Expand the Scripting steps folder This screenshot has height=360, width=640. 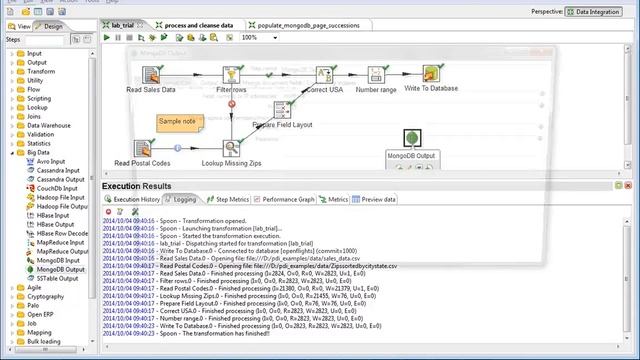(12, 98)
